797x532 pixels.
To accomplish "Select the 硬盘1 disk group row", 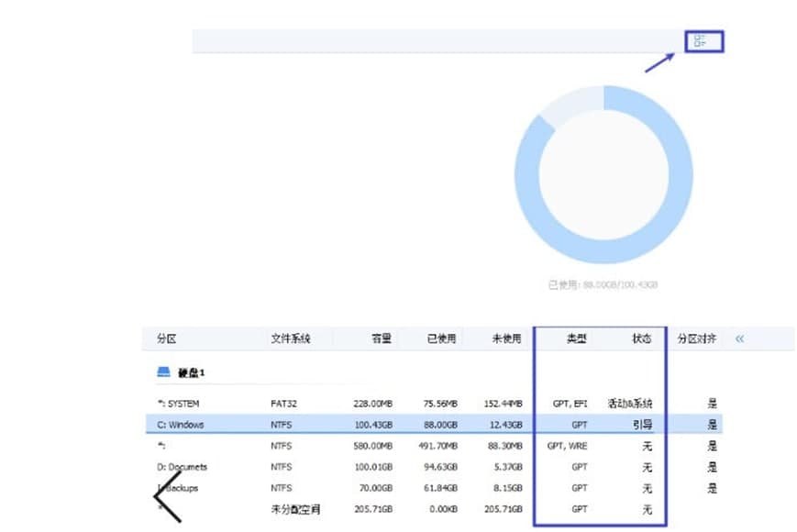I will click(434, 372).
